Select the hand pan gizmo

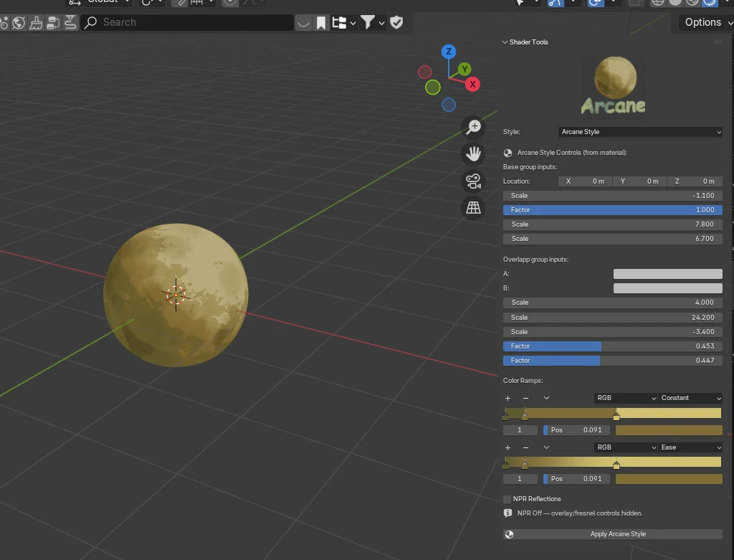coord(473,153)
